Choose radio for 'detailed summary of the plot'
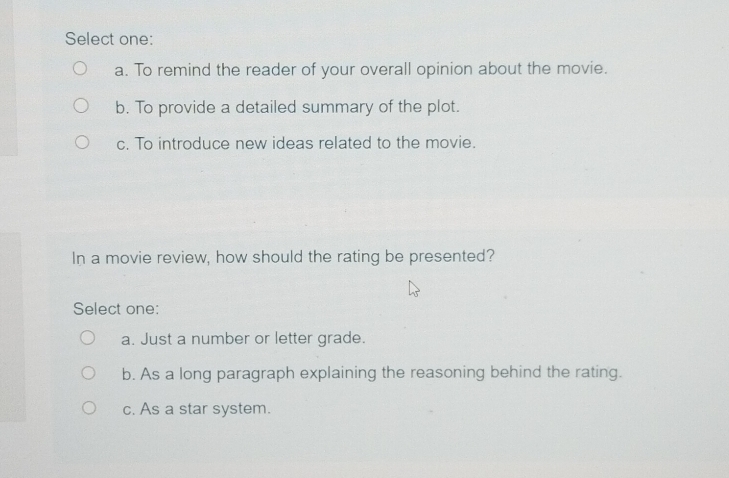Image resolution: width=729 pixels, height=478 pixels. point(79,106)
